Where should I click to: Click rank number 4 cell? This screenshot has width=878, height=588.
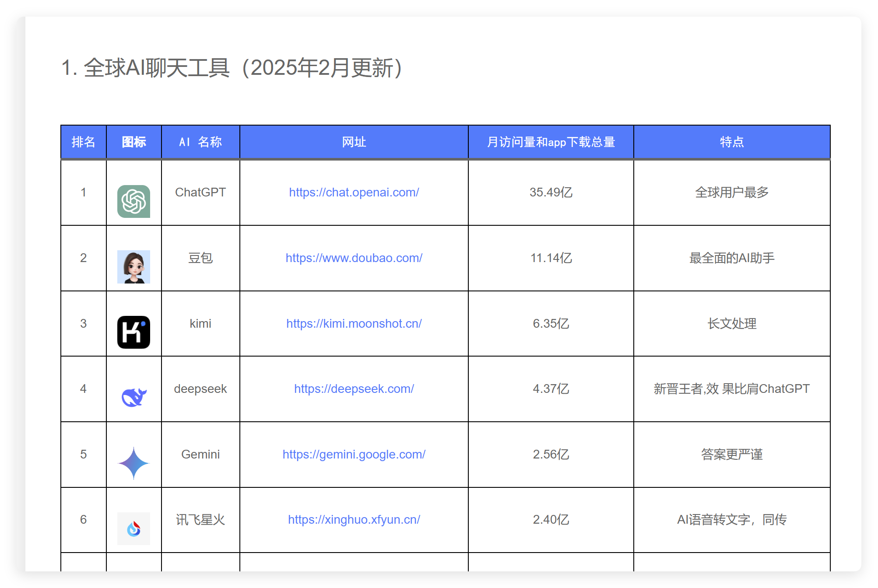click(83, 389)
